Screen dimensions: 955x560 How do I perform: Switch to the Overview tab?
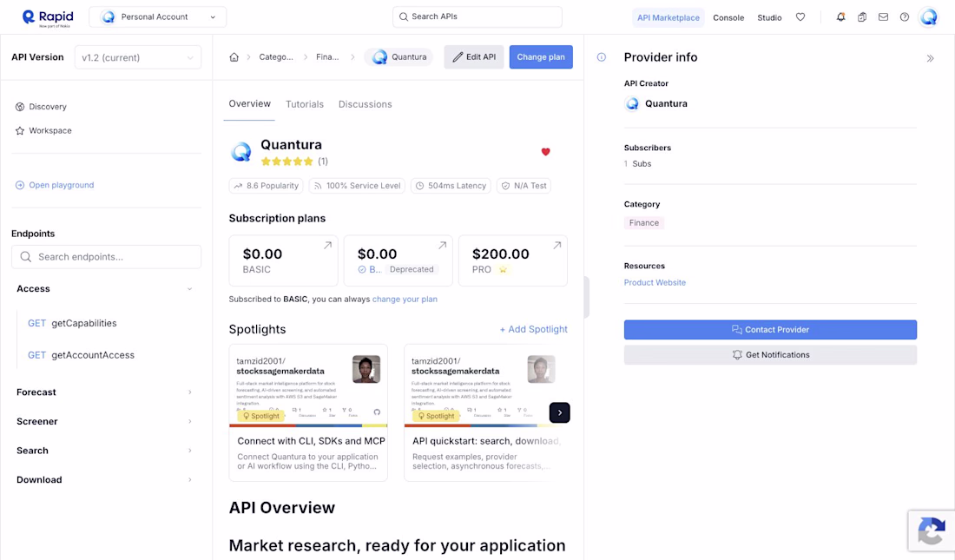[250, 104]
